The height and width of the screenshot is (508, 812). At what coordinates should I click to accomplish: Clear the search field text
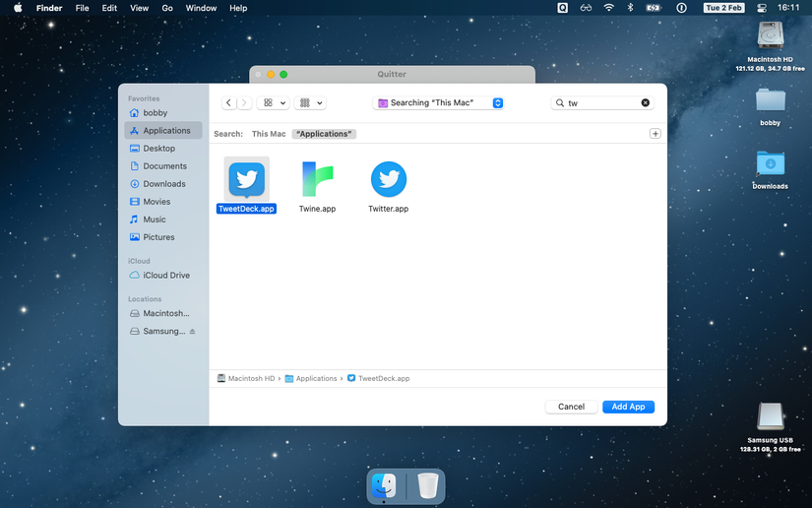646,102
